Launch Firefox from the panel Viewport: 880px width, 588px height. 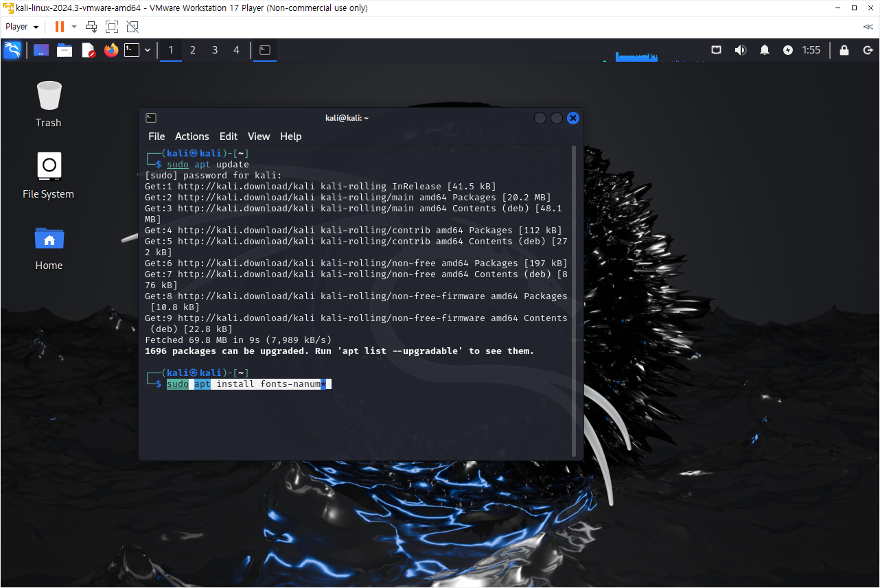[111, 50]
